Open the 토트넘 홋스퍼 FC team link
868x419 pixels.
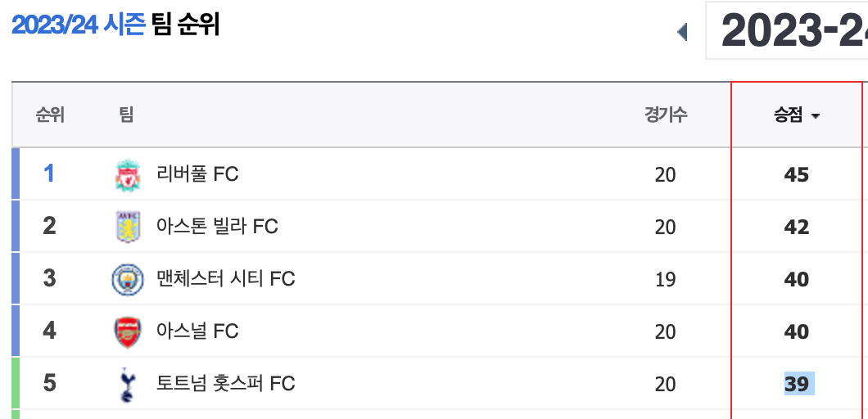point(226,384)
